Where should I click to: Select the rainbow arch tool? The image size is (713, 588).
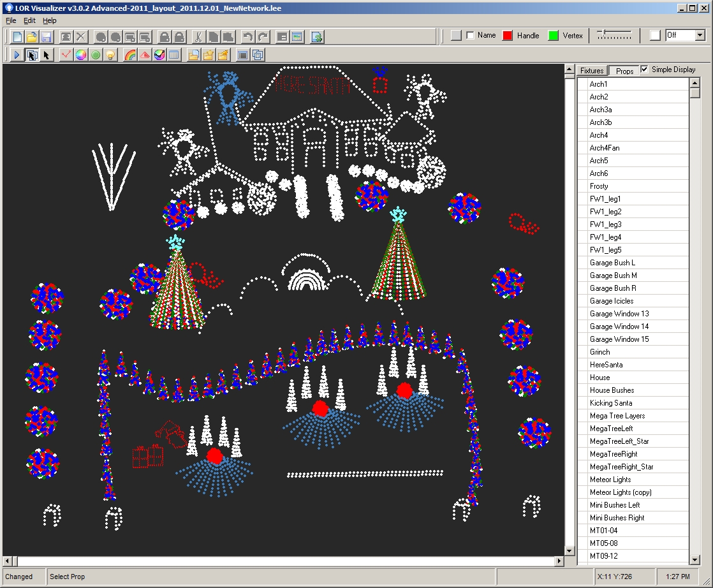point(129,55)
